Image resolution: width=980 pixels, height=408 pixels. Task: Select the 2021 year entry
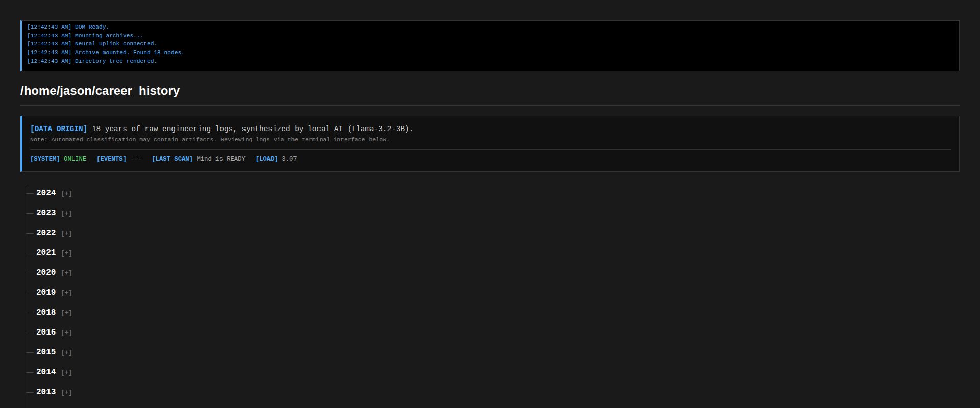click(x=46, y=252)
